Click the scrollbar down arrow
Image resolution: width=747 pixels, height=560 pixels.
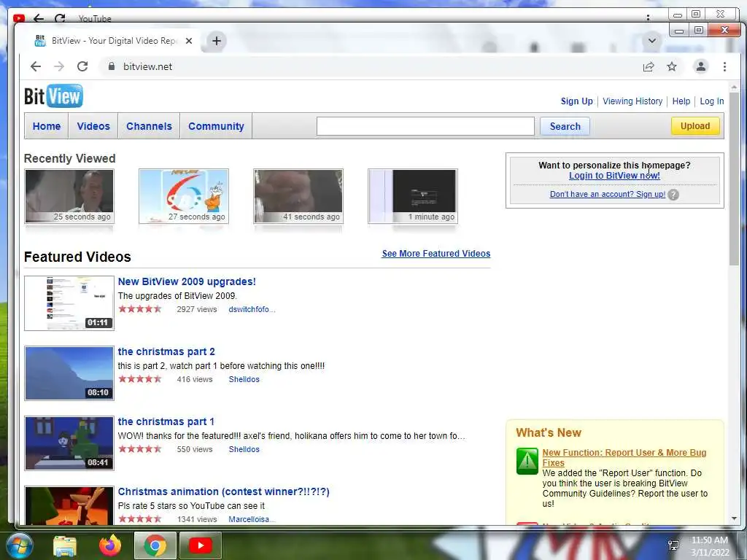click(x=734, y=518)
